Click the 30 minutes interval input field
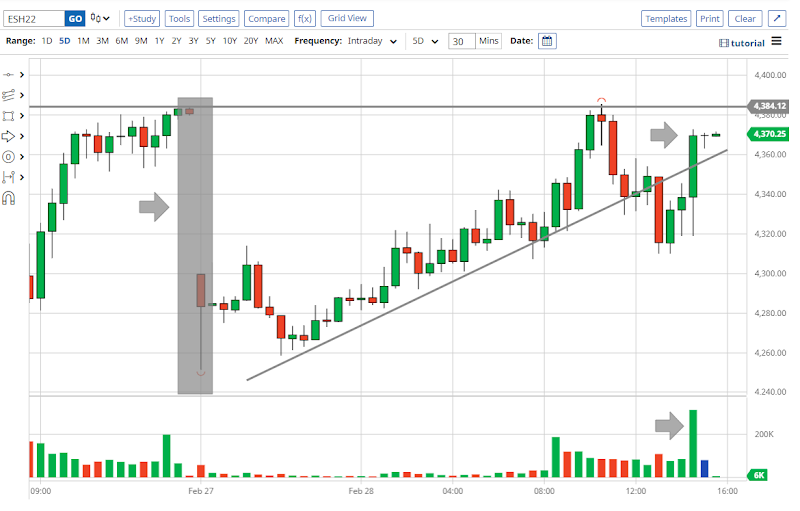 point(460,41)
